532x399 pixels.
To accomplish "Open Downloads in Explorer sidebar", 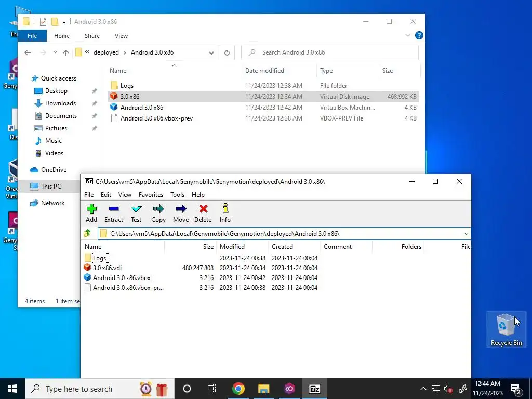I will point(60,103).
